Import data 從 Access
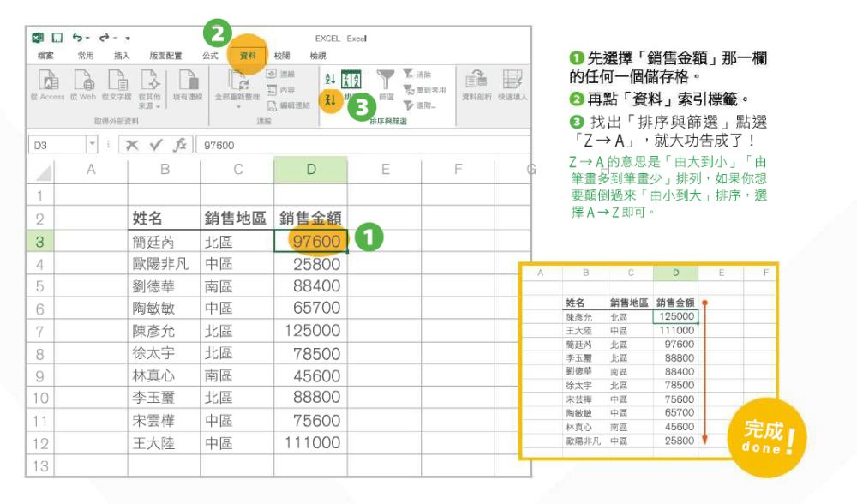 pyautogui.click(x=48, y=85)
